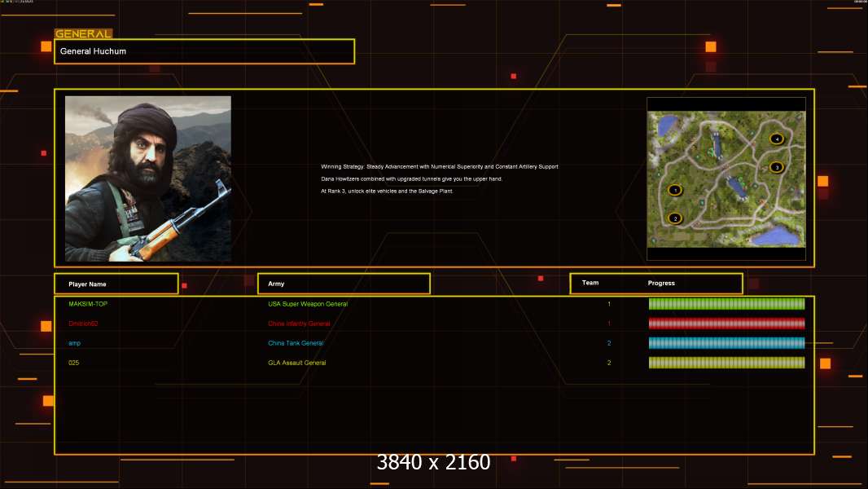Screen dimensions: 868x489
Task: Select player name amp
Action: click(74, 343)
